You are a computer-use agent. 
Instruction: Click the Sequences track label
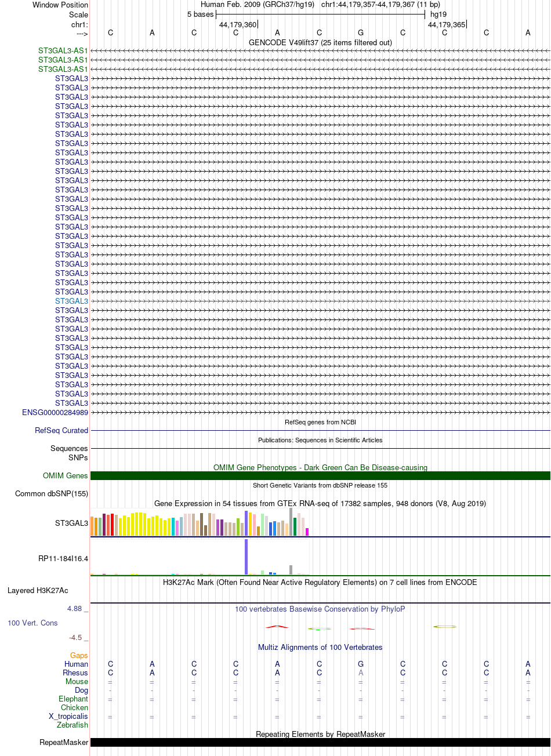tap(69, 448)
